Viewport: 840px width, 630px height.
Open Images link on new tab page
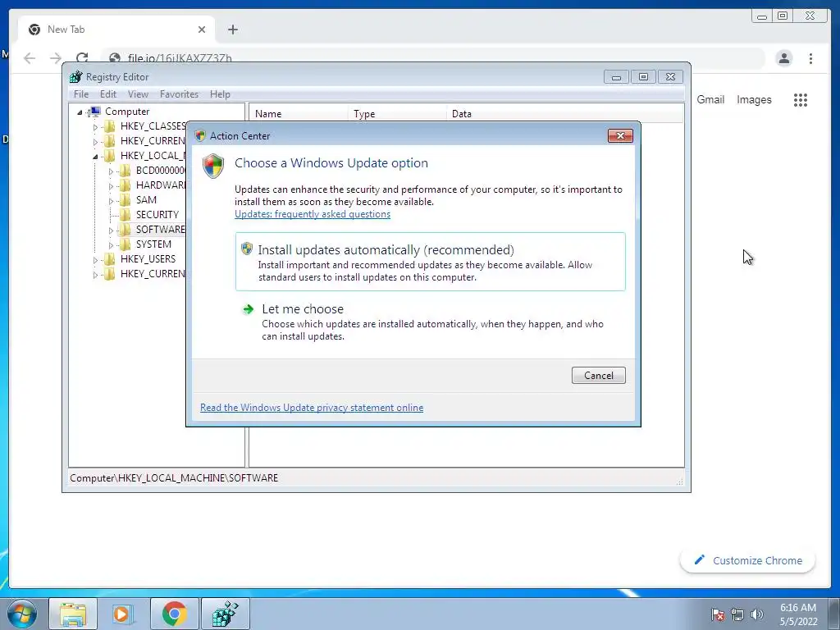click(754, 99)
